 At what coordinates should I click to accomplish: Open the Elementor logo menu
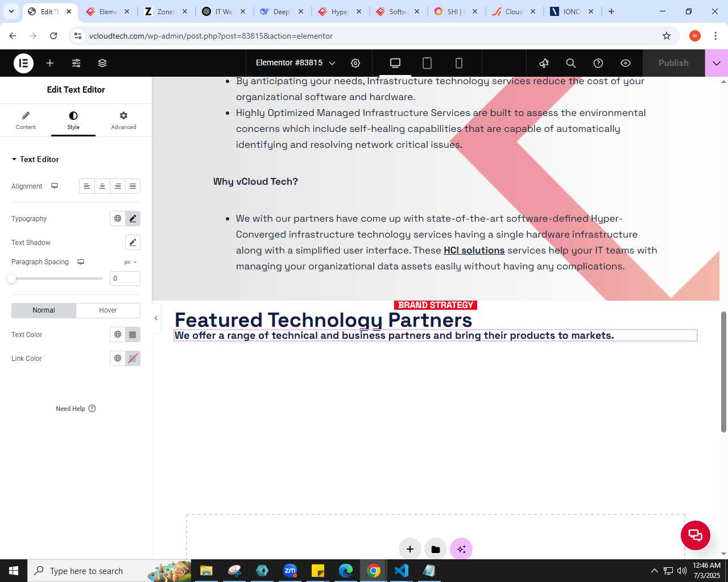[23, 63]
